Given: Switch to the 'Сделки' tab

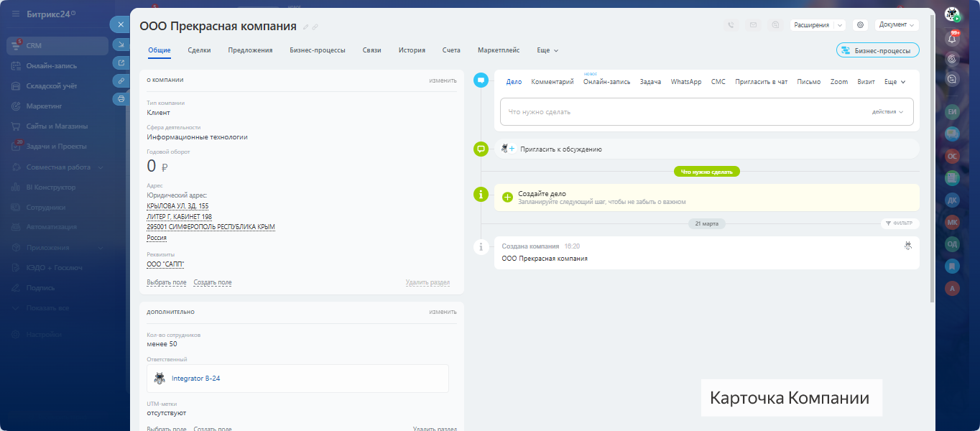Looking at the screenshot, I should click(199, 50).
